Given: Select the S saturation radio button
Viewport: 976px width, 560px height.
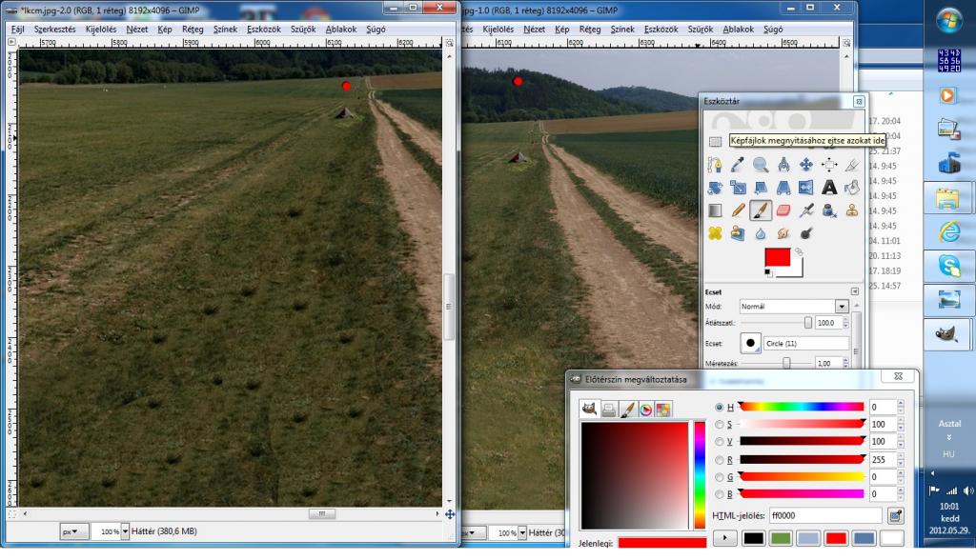Looking at the screenshot, I should pyautogui.click(x=720, y=424).
